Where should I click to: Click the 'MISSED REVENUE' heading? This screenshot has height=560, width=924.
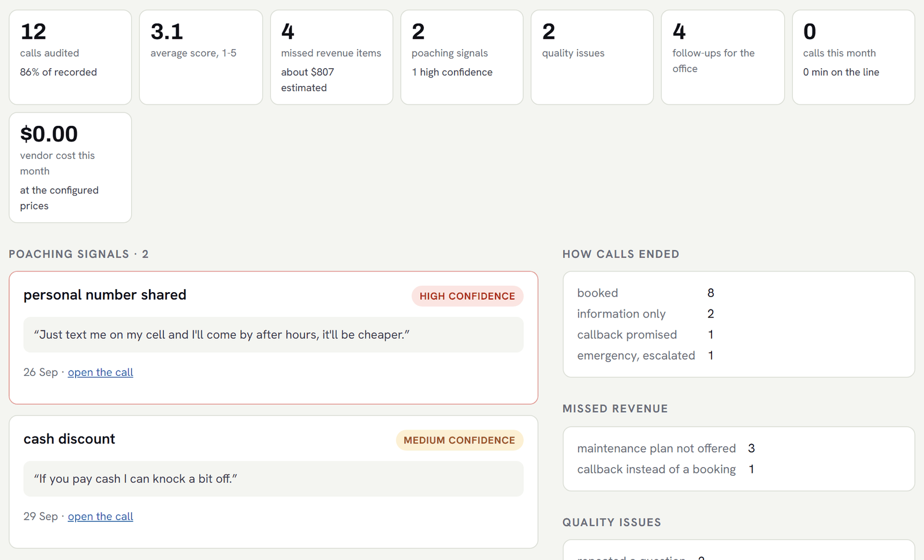click(615, 409)
